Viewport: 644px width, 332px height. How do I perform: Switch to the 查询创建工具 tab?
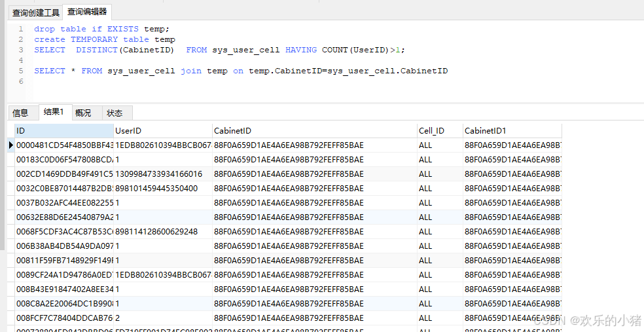[x=36, y=12]
